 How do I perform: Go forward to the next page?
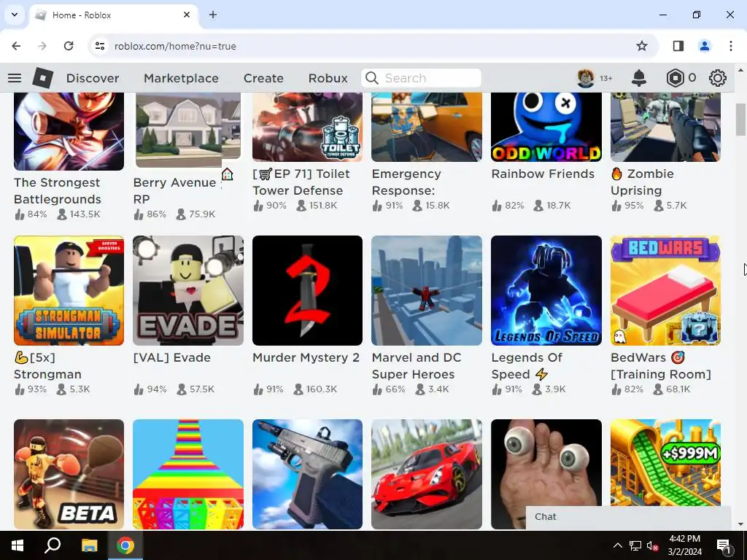[x=42, y=46]
